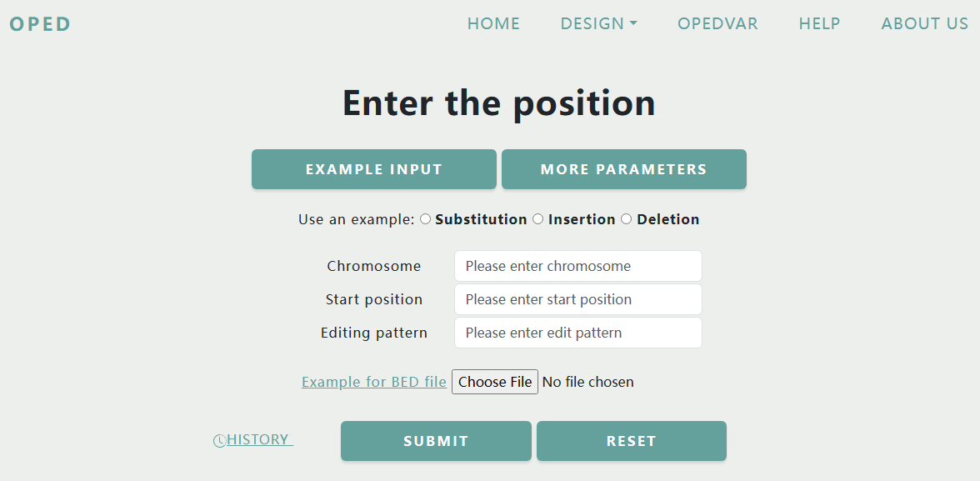Image resolution: width=980 pixels, height=481 pixels.
Task: Open the History link
Action: 259,439
